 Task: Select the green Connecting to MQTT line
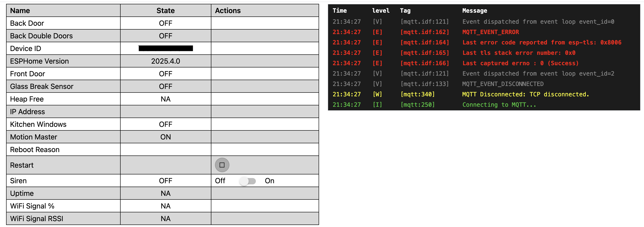click(x=434, y=105)
